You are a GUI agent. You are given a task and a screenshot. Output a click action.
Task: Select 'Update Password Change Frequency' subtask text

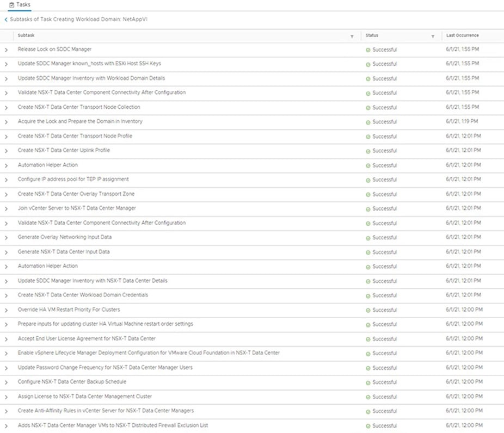point(105,367)
